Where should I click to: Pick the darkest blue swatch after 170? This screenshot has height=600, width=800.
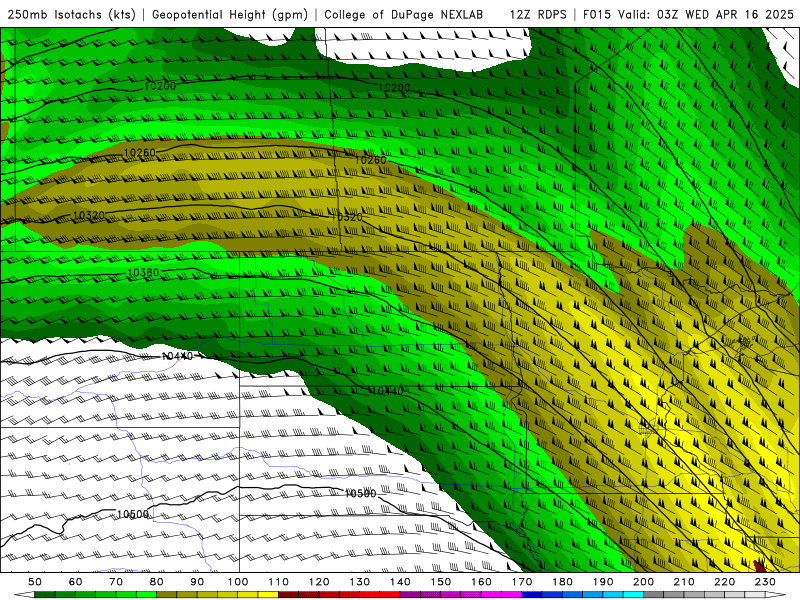tap(532, 594)
